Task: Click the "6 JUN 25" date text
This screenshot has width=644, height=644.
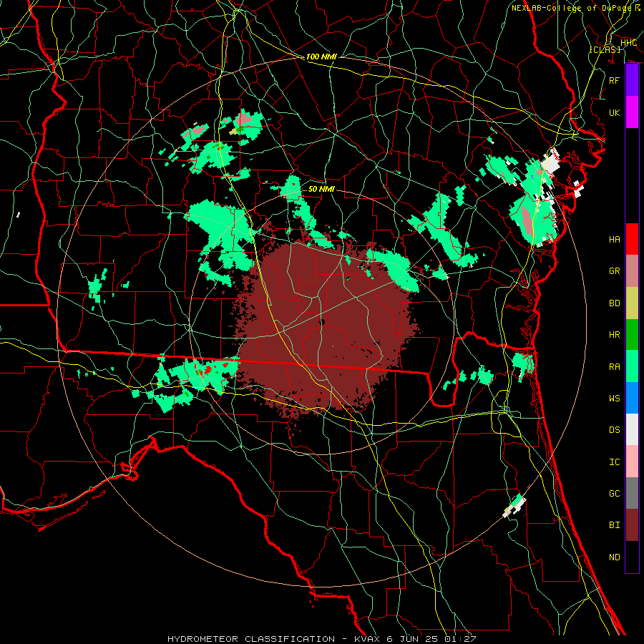Action: pyautogui.click(x=412, y=639)
